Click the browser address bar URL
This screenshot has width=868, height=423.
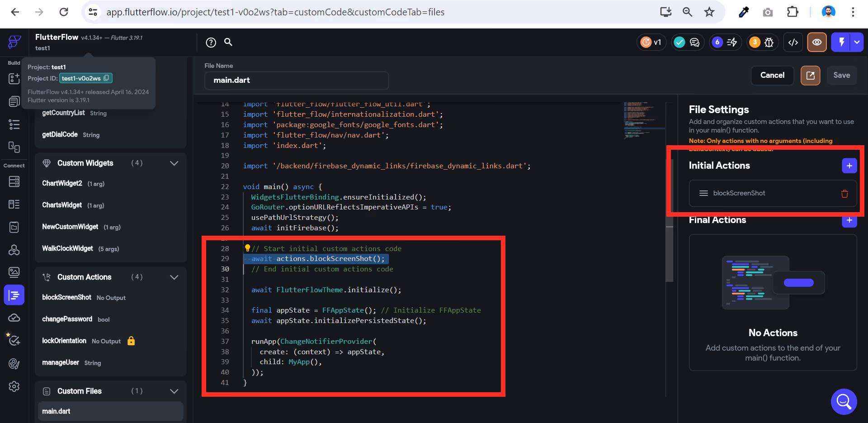[x=275, y=12]
